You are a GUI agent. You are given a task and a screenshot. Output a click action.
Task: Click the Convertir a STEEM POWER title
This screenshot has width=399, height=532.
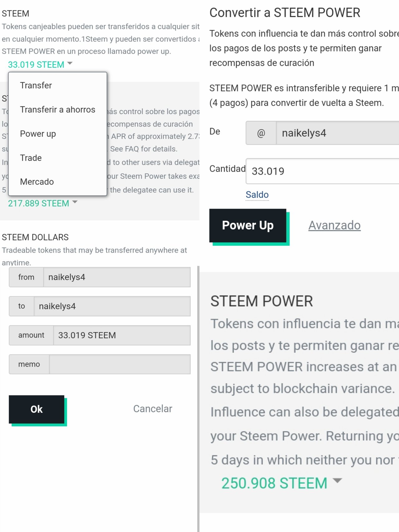pos(285,13)
